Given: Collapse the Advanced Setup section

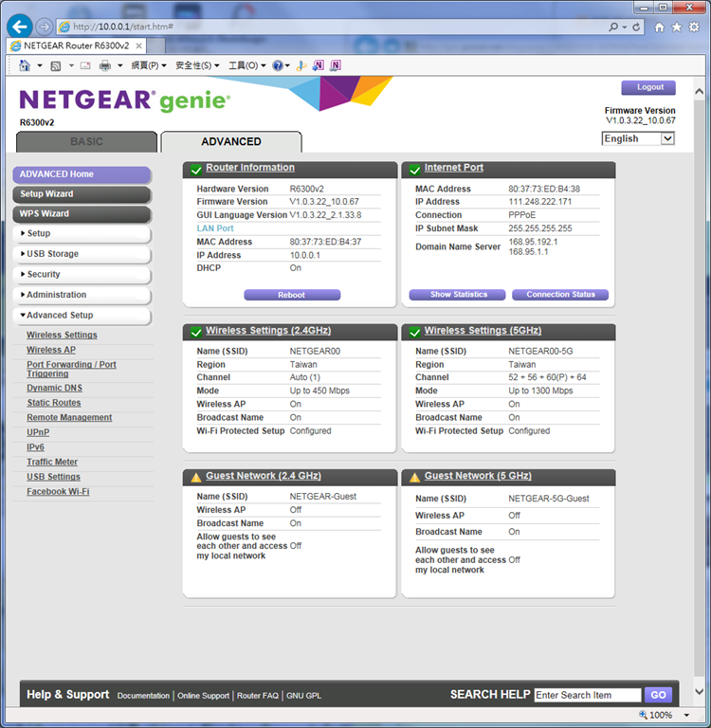Looking at the screenshot, I should (x=82, y=316).
